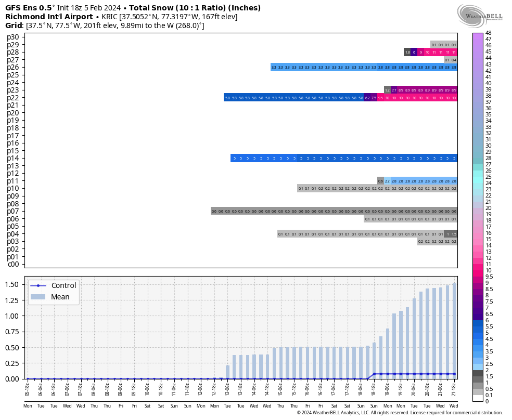Click the 20-06z time axis label
Image resolution: width=512 pixels, height=420 pixels.
pos(414,390)
